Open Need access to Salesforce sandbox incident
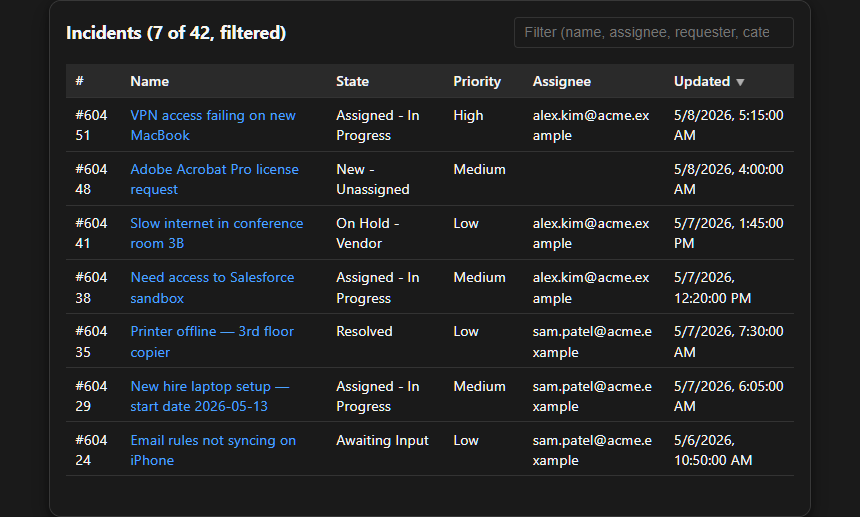The image size is (860, 517). click(x=212, y=287)
